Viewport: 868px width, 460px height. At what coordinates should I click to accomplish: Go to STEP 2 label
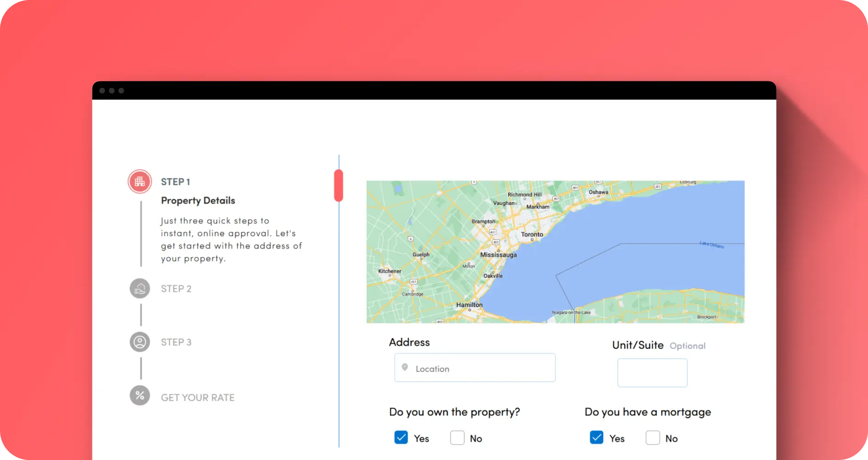coord(176,289)
